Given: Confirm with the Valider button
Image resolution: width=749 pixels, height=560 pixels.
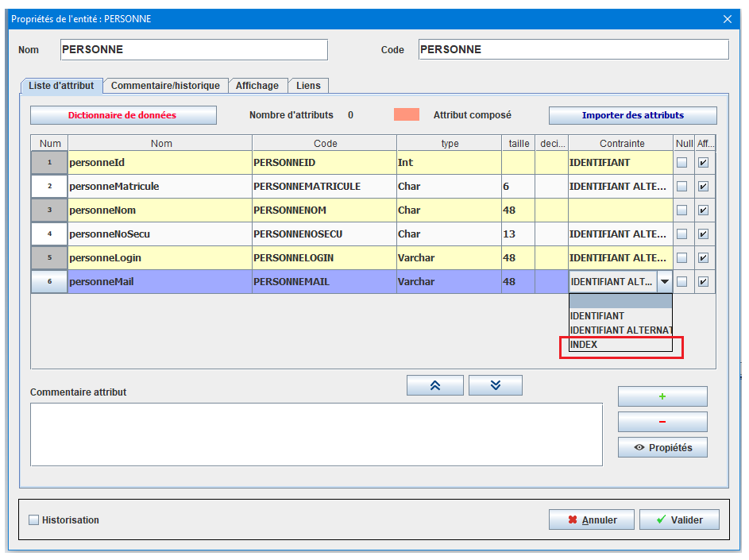Looking at the screenshot, I should click(x=679, y=519).
